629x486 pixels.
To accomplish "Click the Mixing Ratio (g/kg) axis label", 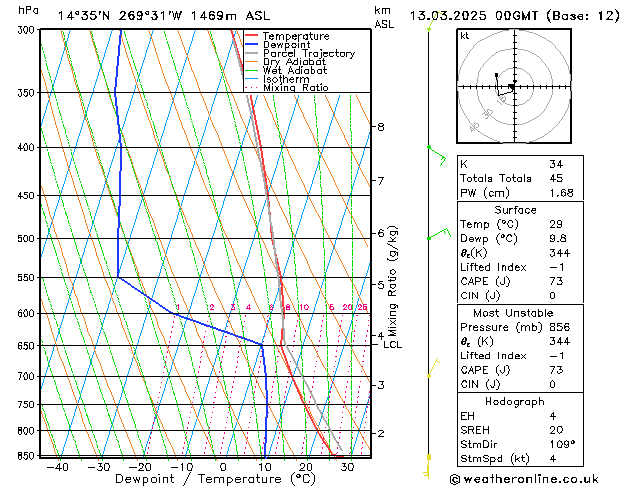I will pyautogui.click(x=392, y=281).
